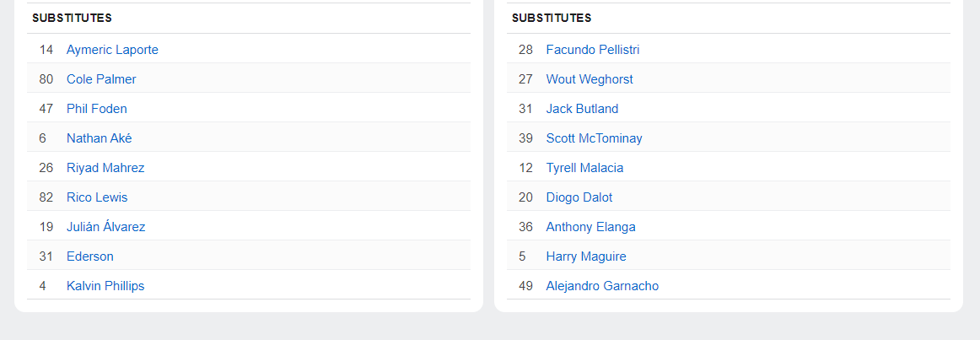This screenshot has width=980, height=340.
Task: Open Aymeric Laporte's player page
Action: 112,50
